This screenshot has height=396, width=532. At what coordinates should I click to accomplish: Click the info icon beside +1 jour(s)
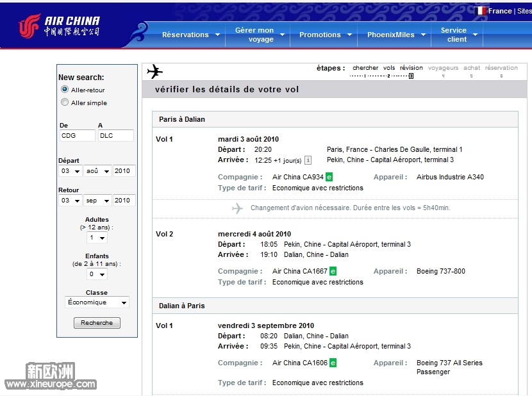pos(308,160)
